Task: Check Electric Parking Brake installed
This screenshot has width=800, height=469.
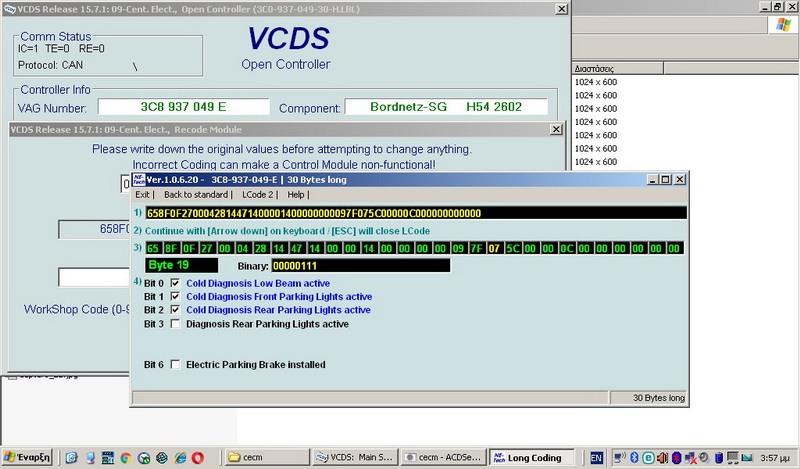Action: tap(175, 364)
